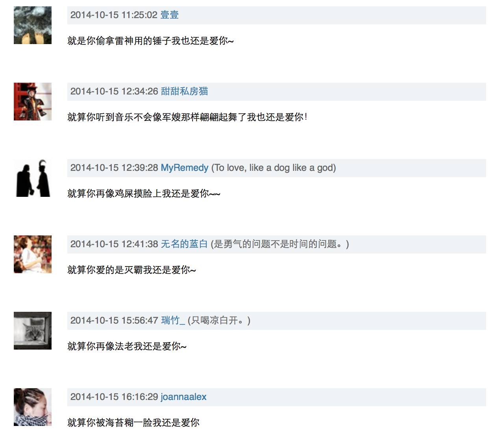This screenshot has width=496, height=448.
Task: Select the comment mentioning 灭霸
Action: [131, 270]
